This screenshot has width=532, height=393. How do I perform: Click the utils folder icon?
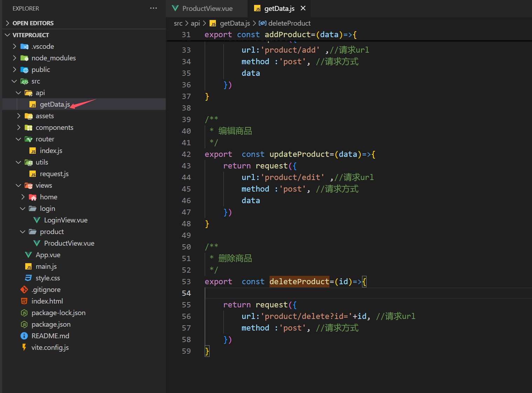pos(28,162)
